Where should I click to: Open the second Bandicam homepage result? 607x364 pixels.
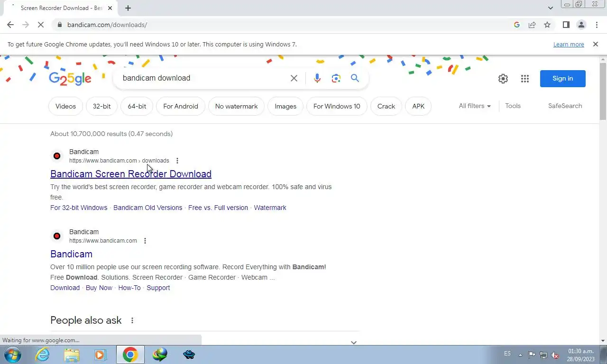pos(71,254)
